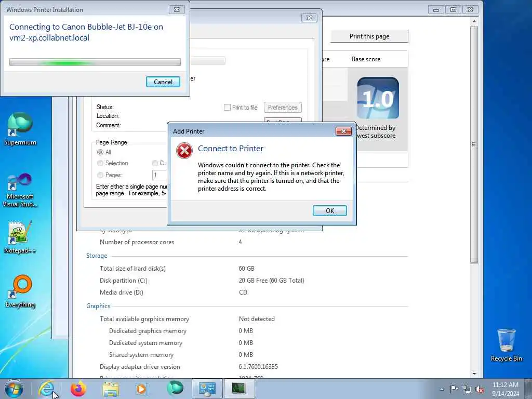The height and width of the screenshot is (399, 532).
Task: Select the All page range radio button
Action: coord(100,152)
